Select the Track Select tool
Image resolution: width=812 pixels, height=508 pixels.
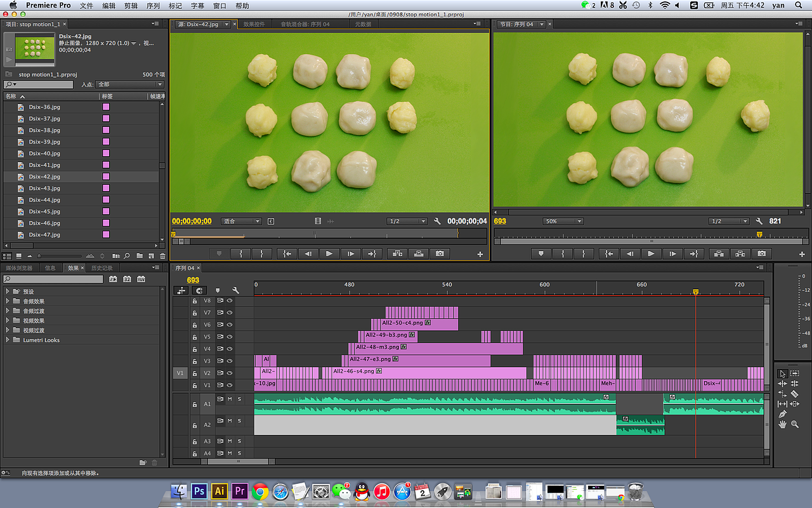tap(795, 373)
